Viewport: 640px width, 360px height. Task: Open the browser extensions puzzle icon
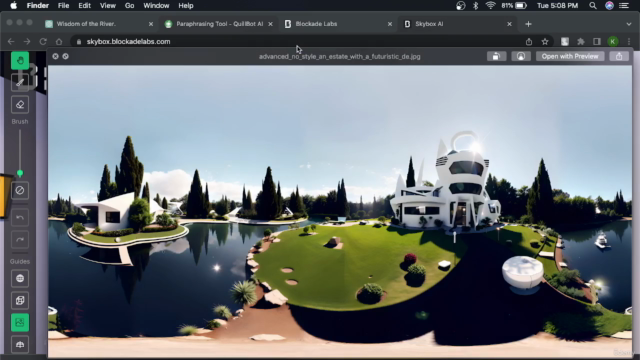tap(581, 42)
